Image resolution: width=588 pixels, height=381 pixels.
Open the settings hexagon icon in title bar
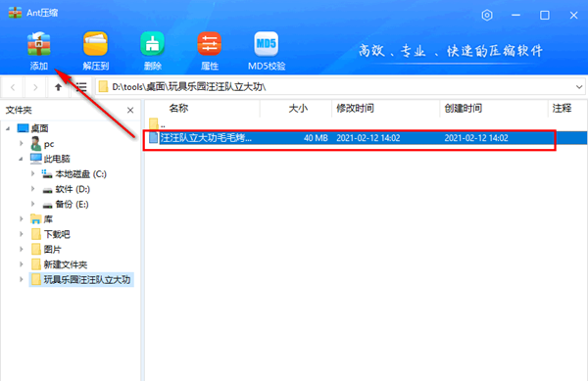[487, 16]
